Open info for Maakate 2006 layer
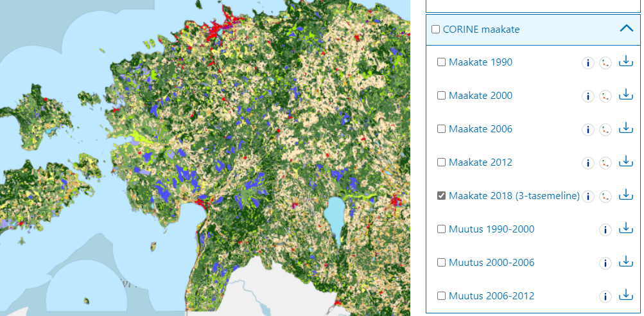The width and height of the screenshot is (644, 316). pyautogui.click(x=587, y=130)
